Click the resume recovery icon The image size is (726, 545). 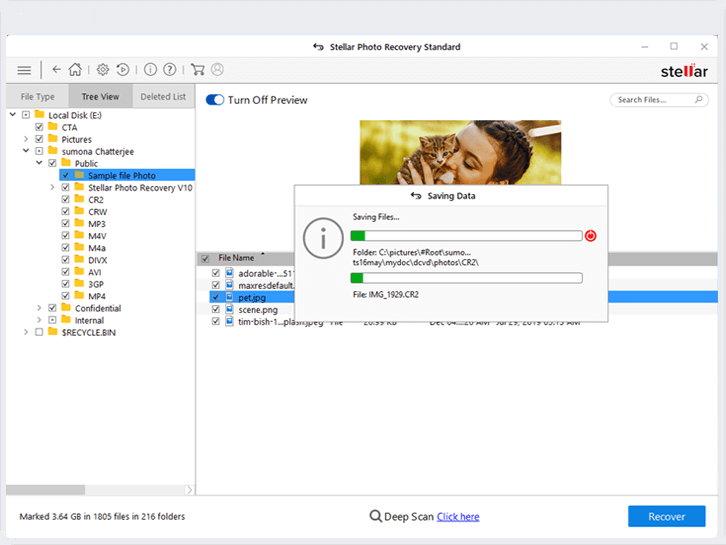tap(123, 69)
